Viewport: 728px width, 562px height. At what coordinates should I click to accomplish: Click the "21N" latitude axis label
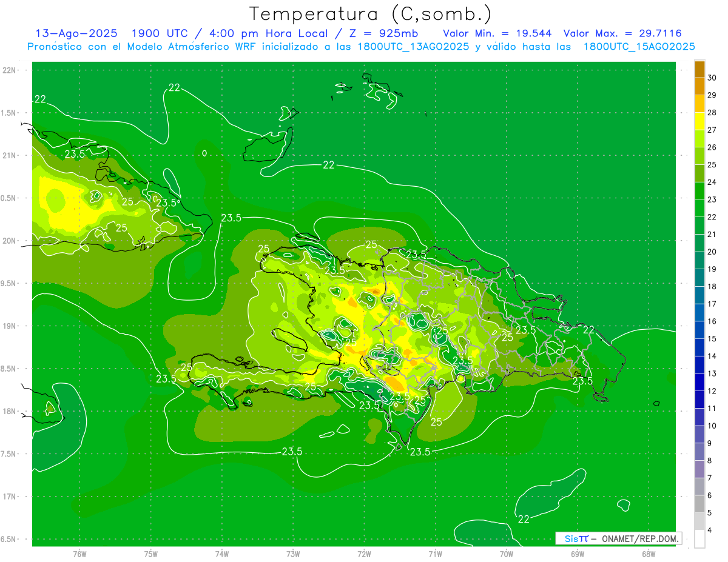pyautogui.click(x=10, y=155)
